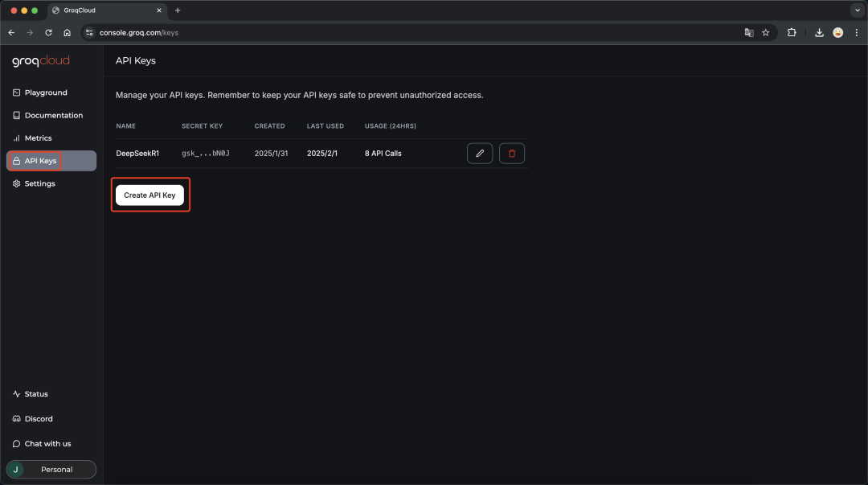Click the site information icon in address bar
The width and height of the screenshot is (868, 485).
89,33
